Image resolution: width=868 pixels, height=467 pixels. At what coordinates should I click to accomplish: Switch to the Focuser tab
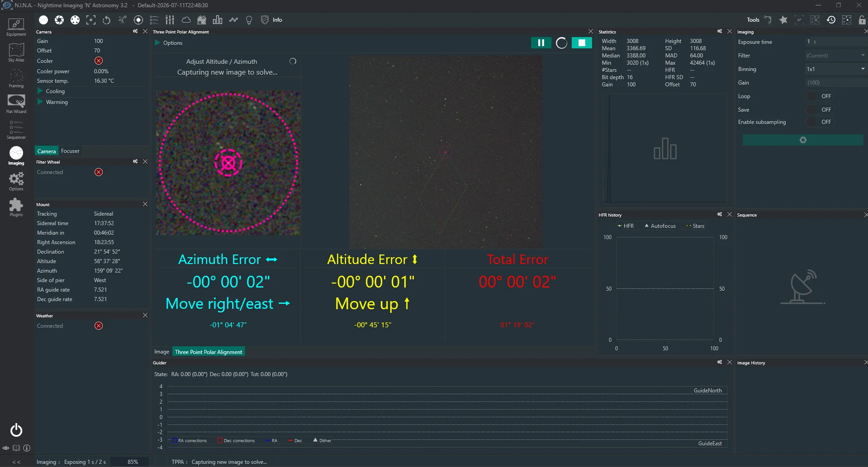tap(70, 151)
